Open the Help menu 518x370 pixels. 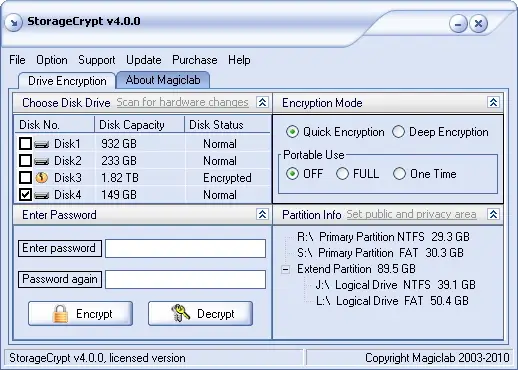[x=239, y=60]
